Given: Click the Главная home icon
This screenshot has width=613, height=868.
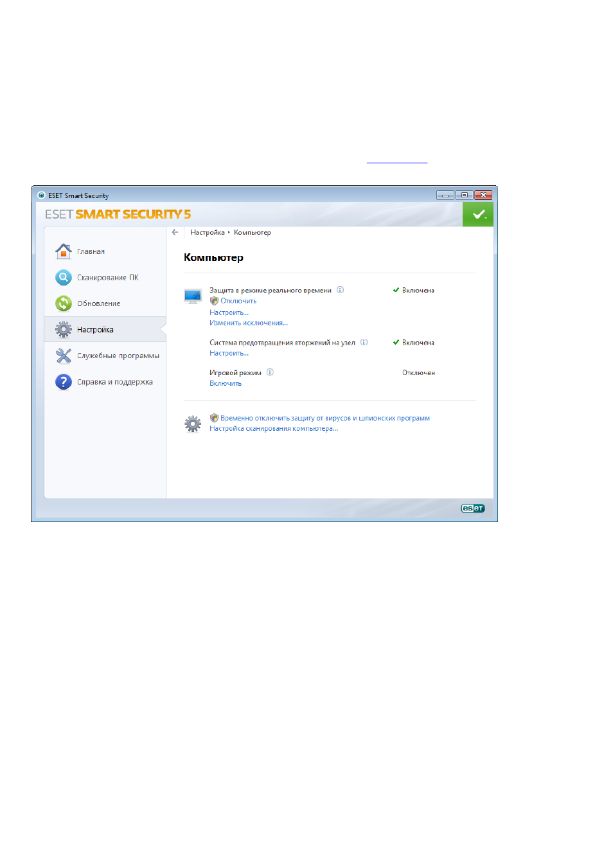Looking at the screenshot, I should 63,251.
